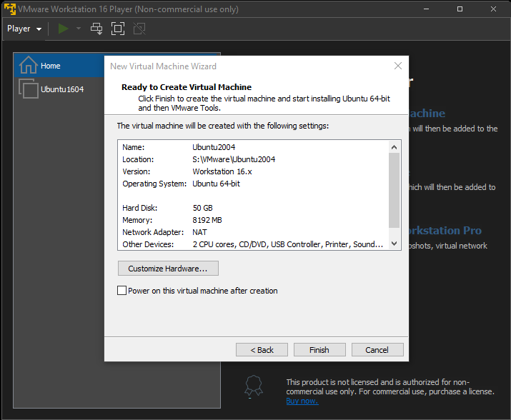Select the Ubuntu1604 virtual machine entry
511x420 pixels.
click(x=59, y=89)
